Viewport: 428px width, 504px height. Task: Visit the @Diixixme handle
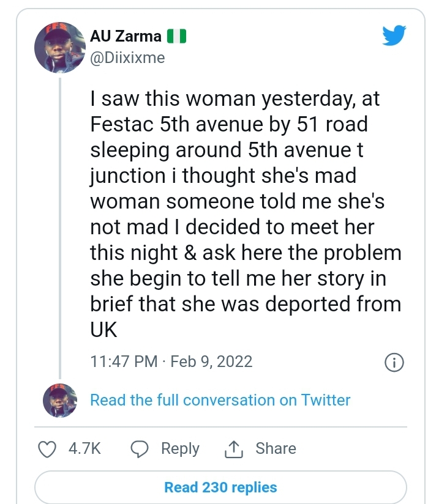coord(127,57)
